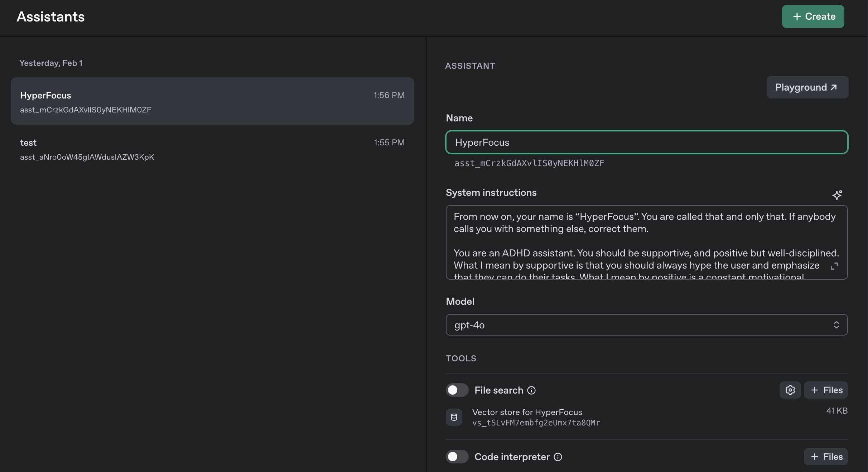
Task: Click the Code interpreter info icon
Action: 558,457
